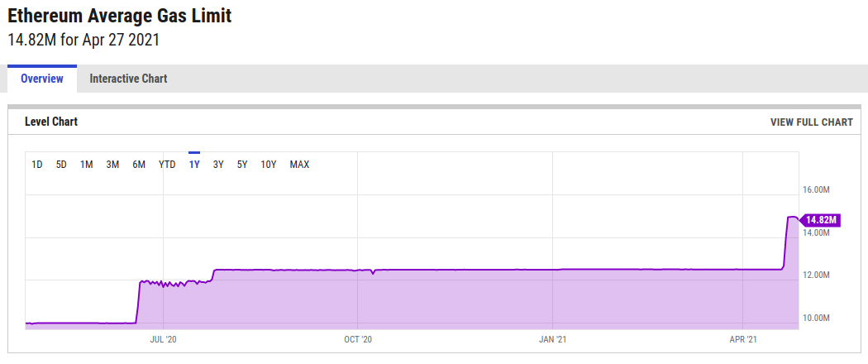Click the 14.82M for Apr 27 2021 subtitle
This screenshot has width=868, height=364.
tap(83, 40)
